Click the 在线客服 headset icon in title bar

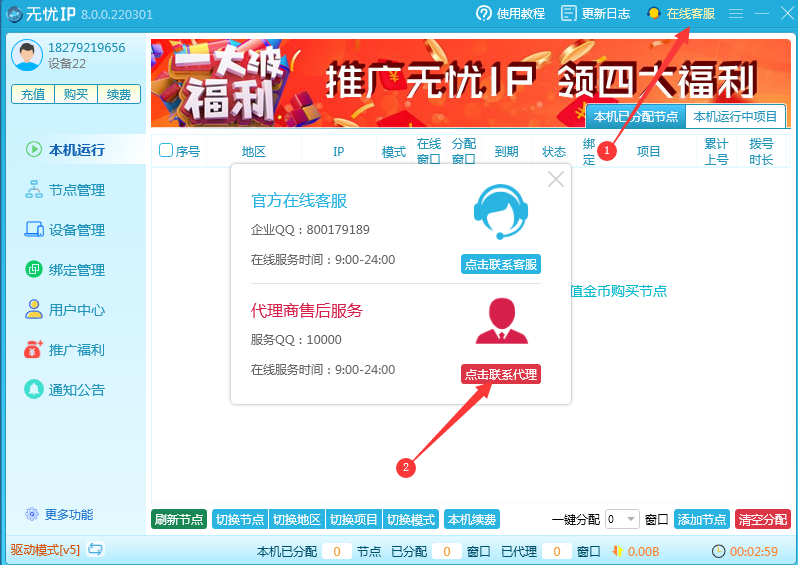653,13
